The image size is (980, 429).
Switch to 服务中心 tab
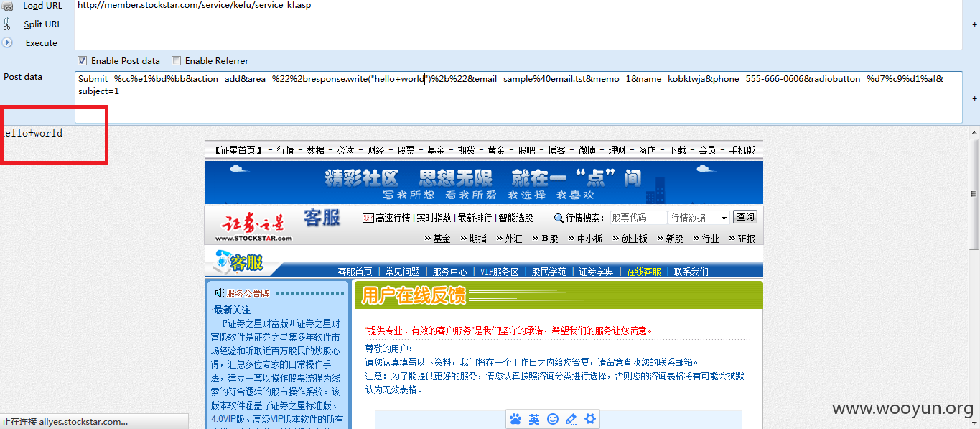449,272
